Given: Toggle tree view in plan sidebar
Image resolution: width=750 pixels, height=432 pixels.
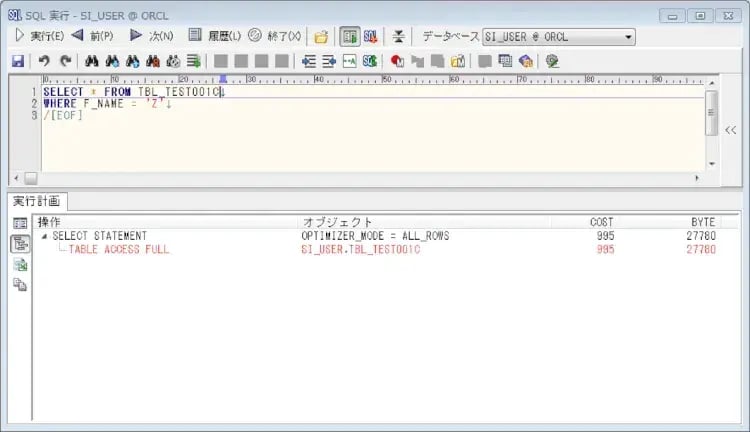Looking at the screenshot, I should [x=20, y=244].
